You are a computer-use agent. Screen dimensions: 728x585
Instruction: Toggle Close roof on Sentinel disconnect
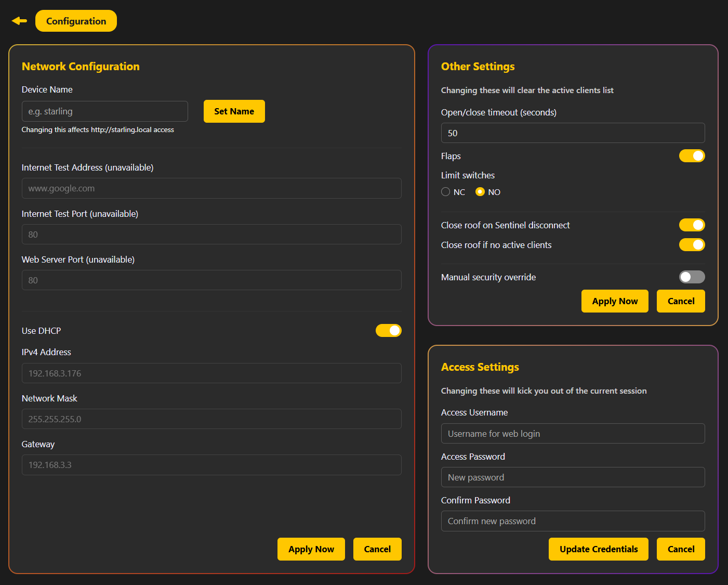pos(692,225)
